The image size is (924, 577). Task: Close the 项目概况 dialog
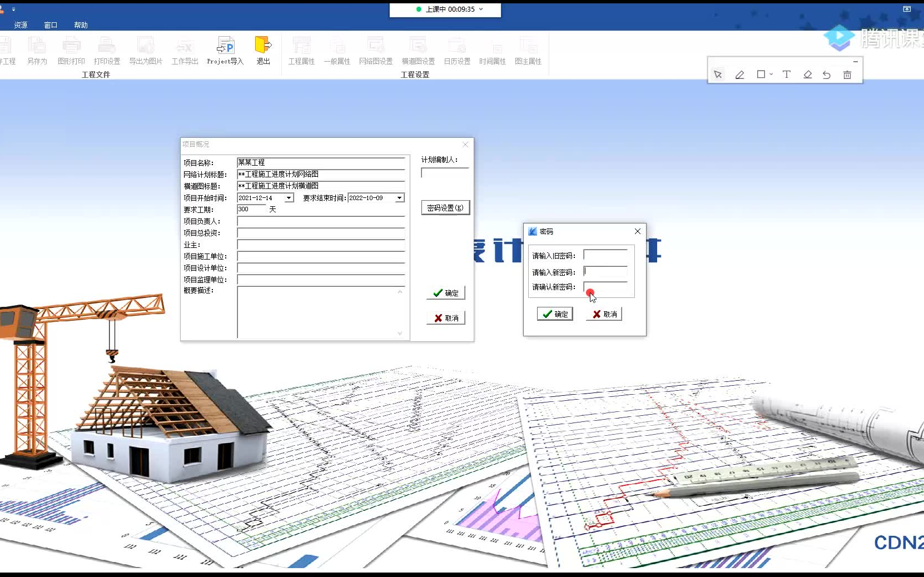[466, 145]
